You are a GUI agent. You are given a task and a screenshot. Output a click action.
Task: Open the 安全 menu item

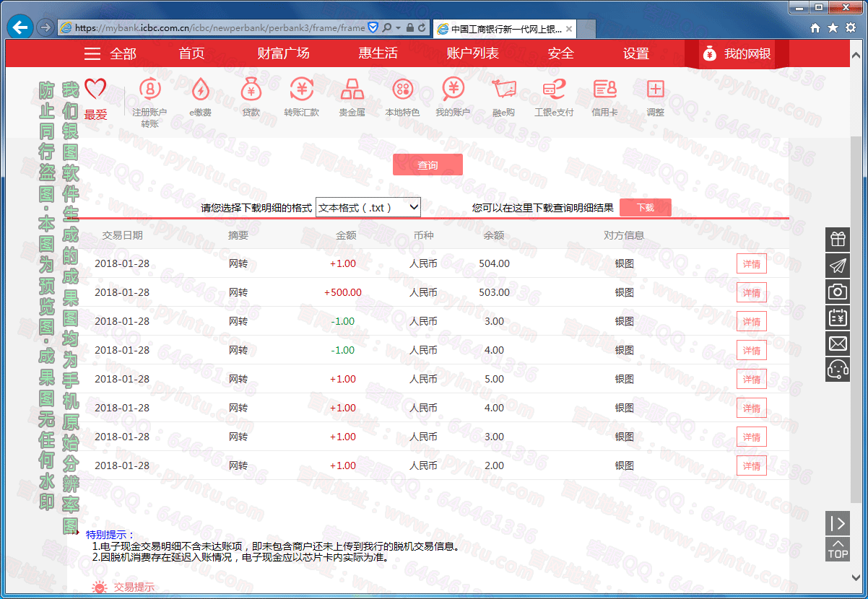pos(561,53)
